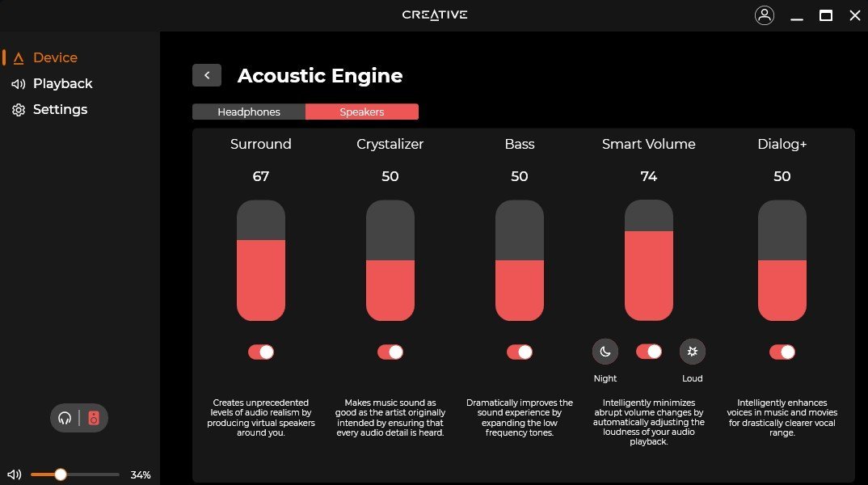Select the headphones output icon
868x485 pixels.
tap(65, 418)
